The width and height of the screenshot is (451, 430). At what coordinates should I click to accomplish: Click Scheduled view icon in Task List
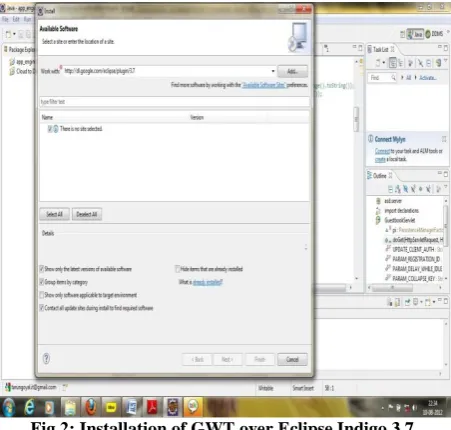click(x=400, y=63)
